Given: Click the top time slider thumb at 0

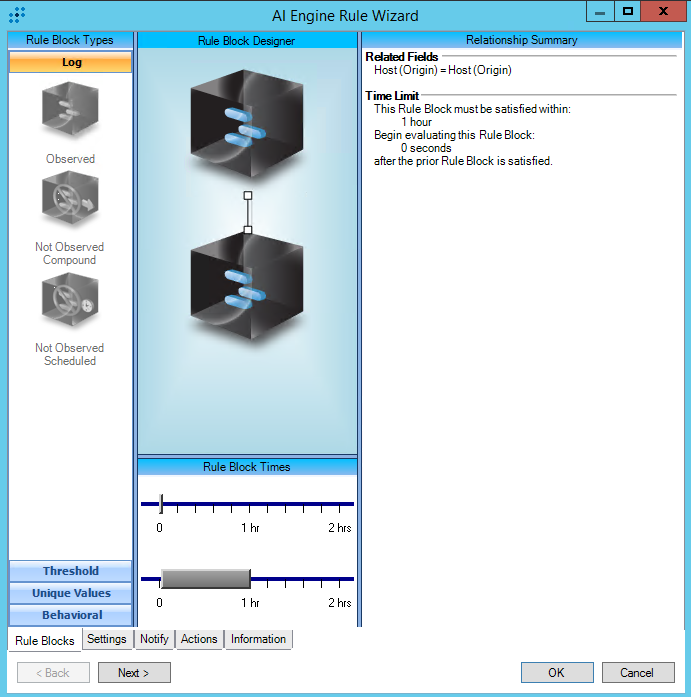Looking at the screenshot, I should point(161,504).
